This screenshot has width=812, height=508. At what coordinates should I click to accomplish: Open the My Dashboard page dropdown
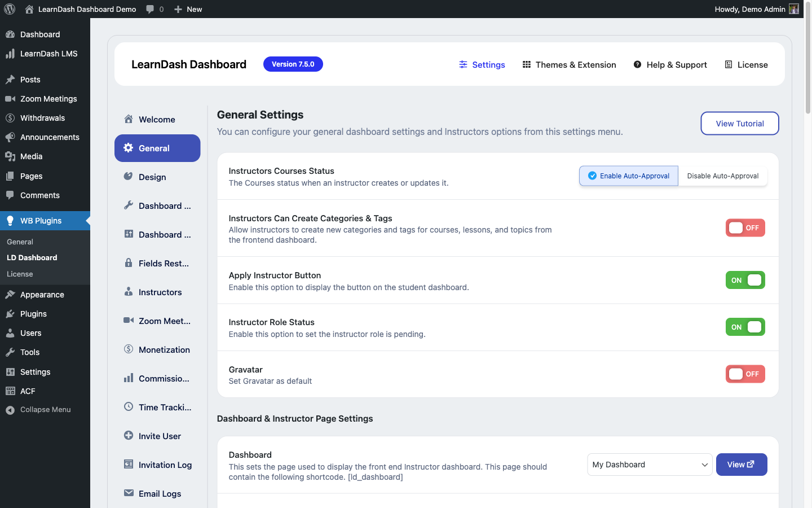point(649,465)
